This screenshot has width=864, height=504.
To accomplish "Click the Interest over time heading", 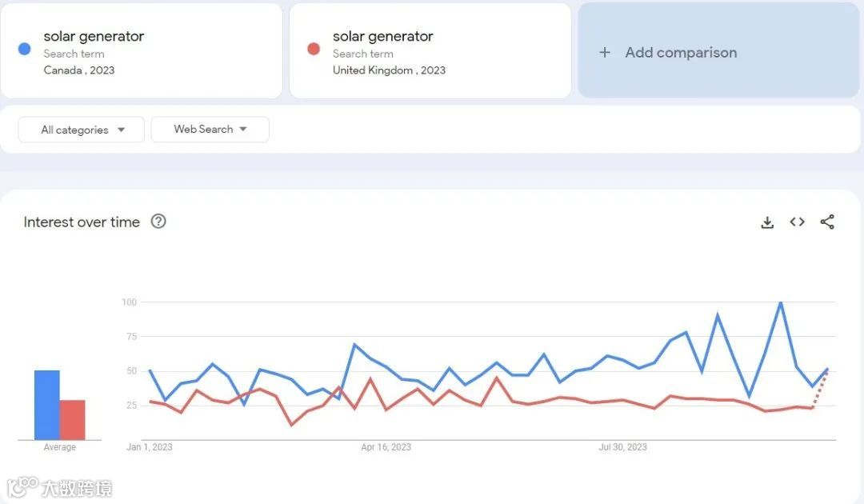I will pos(81,222).
